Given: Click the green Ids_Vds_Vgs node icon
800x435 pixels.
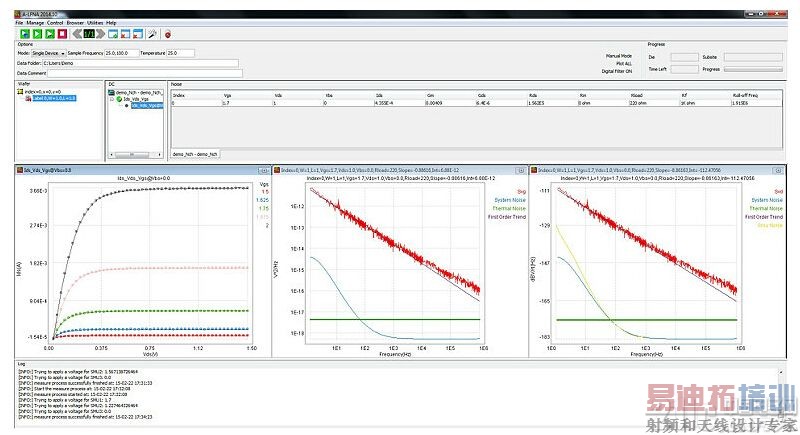Looking at the screenshot, I should coord(119,99).
